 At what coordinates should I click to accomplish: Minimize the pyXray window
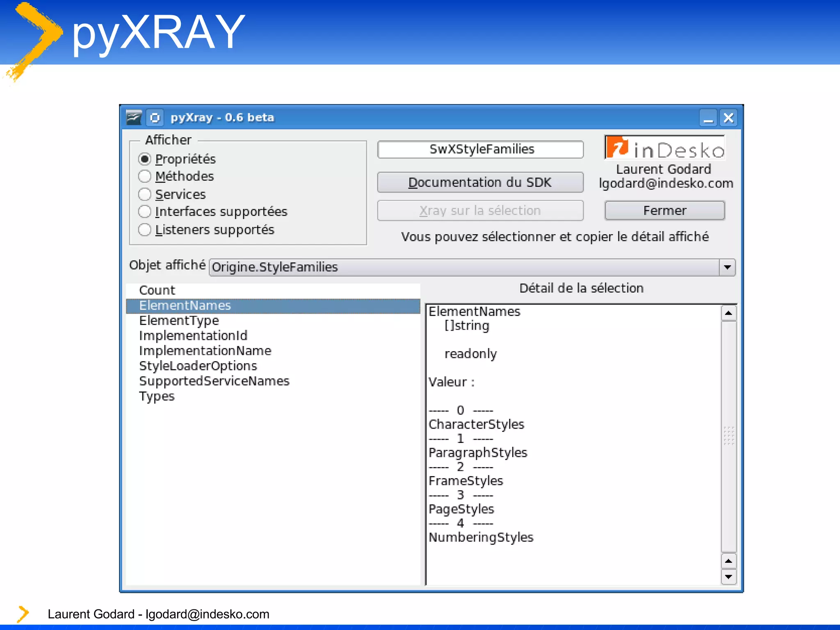point(708,118)
